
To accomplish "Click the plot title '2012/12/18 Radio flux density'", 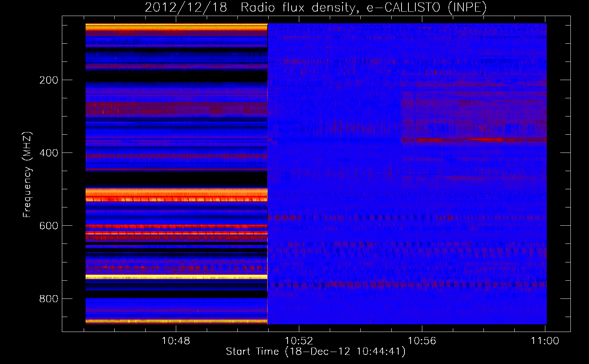I will [x=316, y=8].
